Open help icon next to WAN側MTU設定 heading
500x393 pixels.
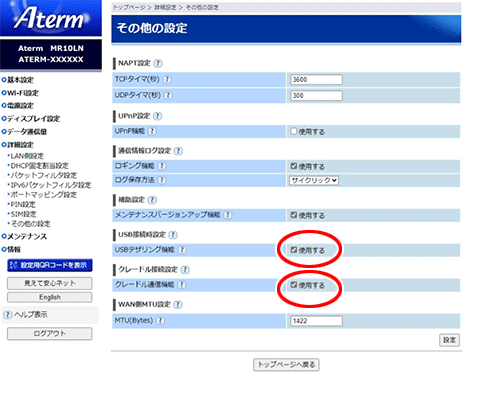178,305
